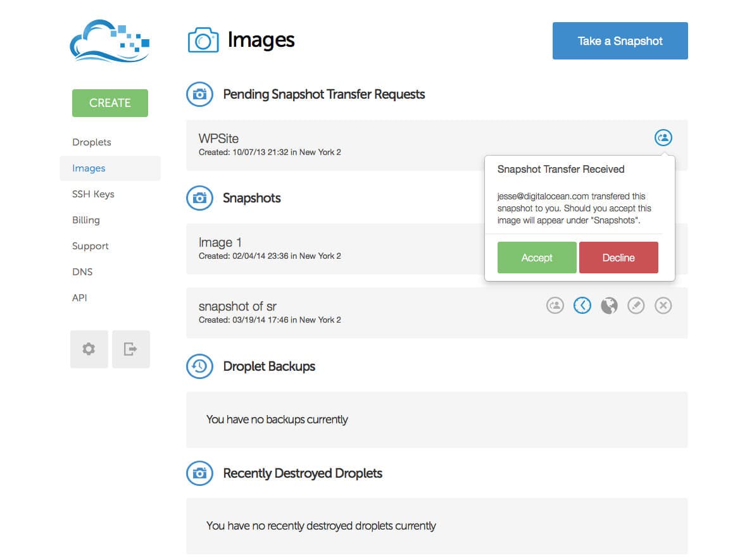Click the camera icon near Recently Destroyed Droplets
The width and height of the screenshot is (747, 560).
(199, 473)
